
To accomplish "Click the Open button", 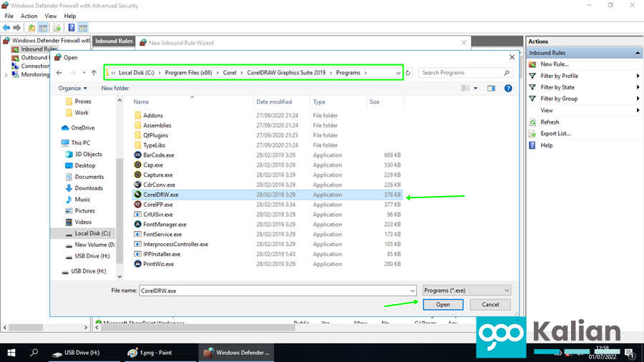I will click(x=443, y=305).
